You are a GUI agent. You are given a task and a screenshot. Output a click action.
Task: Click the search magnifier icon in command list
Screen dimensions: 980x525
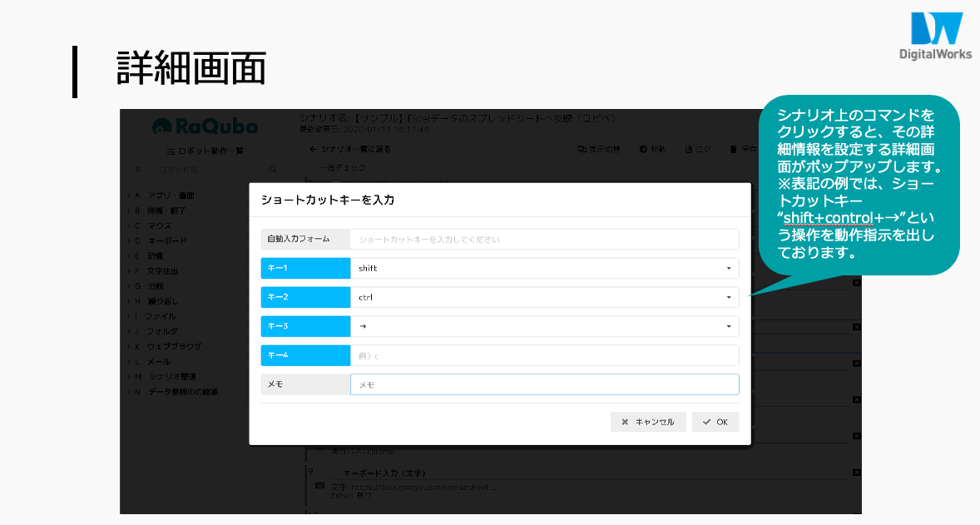[x=273, y=169]
